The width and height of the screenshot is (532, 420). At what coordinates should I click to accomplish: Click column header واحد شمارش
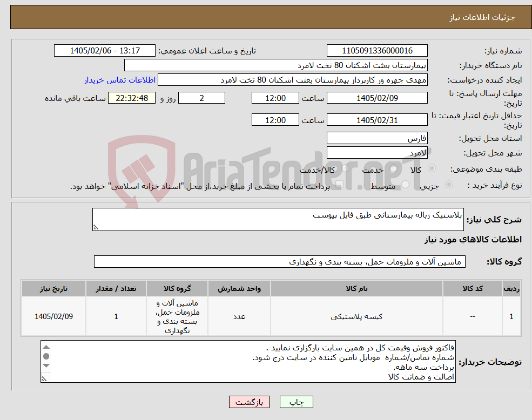point(239,288)
